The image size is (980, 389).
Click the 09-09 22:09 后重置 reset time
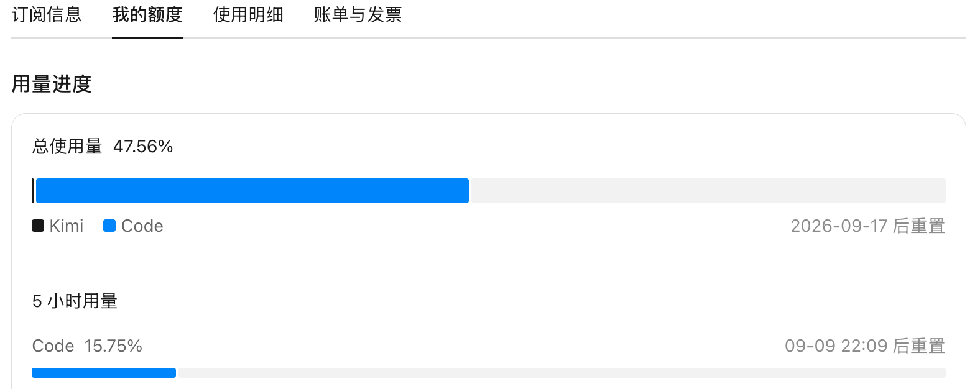(865, 346)
